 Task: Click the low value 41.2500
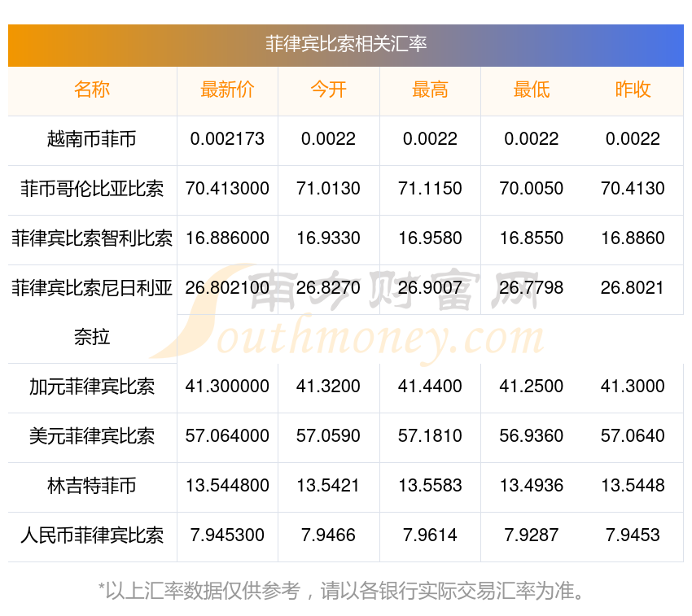click(x=532, y=386)
